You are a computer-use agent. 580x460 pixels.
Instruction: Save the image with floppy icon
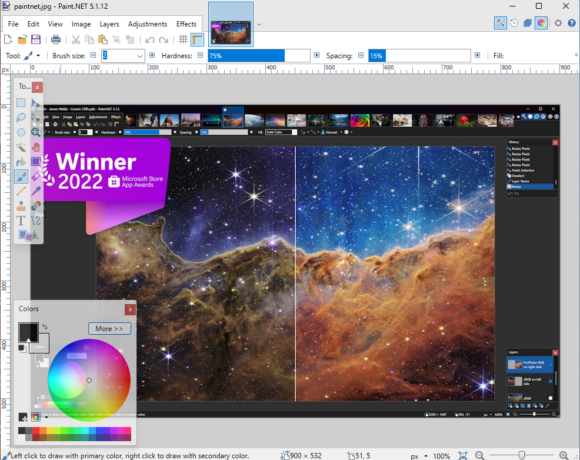(x=36, y=39)
